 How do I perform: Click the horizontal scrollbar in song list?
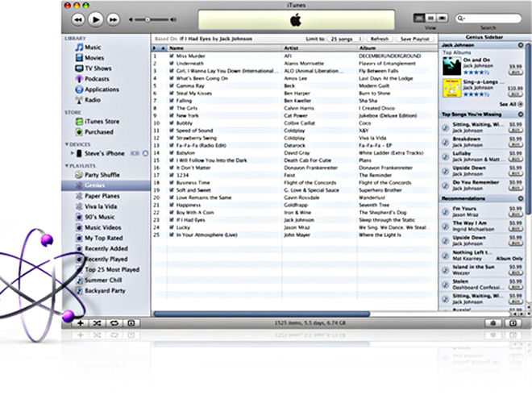pyautogui.click(x=262, y=314)
